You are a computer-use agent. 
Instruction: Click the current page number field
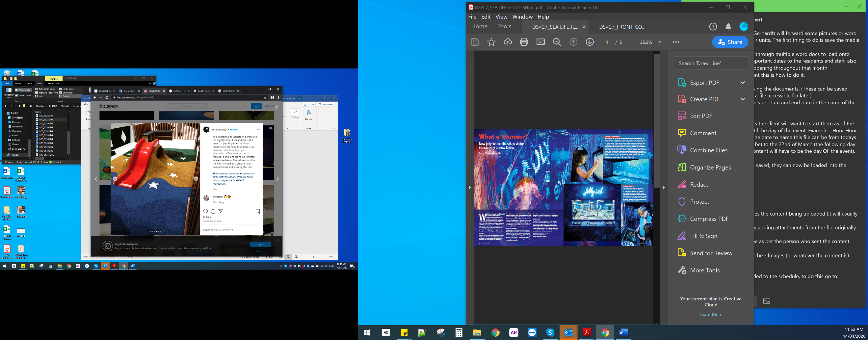pos(607,42)
